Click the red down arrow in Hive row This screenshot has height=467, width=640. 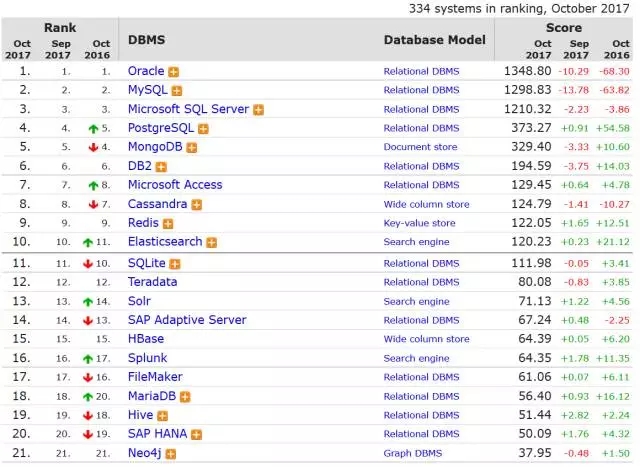(x=88, y=416)
